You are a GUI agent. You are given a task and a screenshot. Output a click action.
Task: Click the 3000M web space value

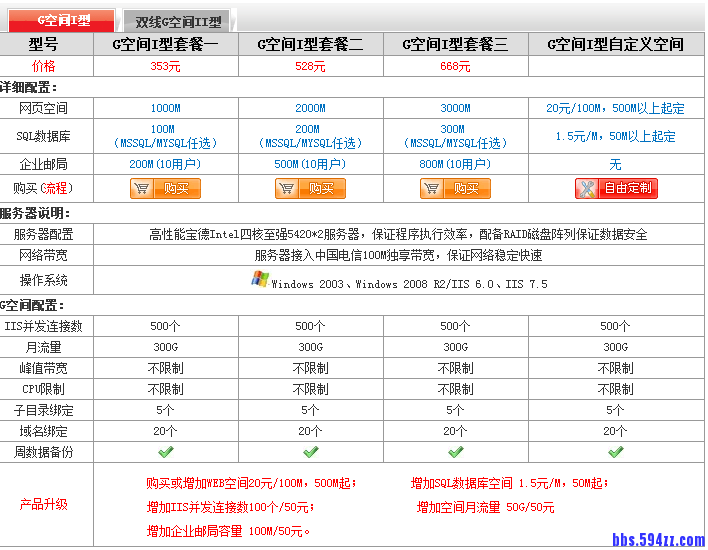click(455, 108)
